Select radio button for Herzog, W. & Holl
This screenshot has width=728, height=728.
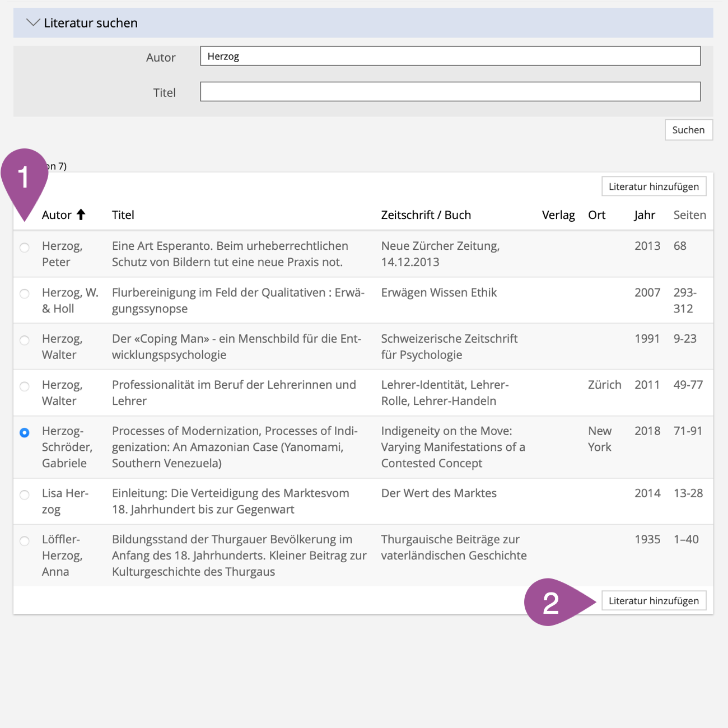(25, 294)
